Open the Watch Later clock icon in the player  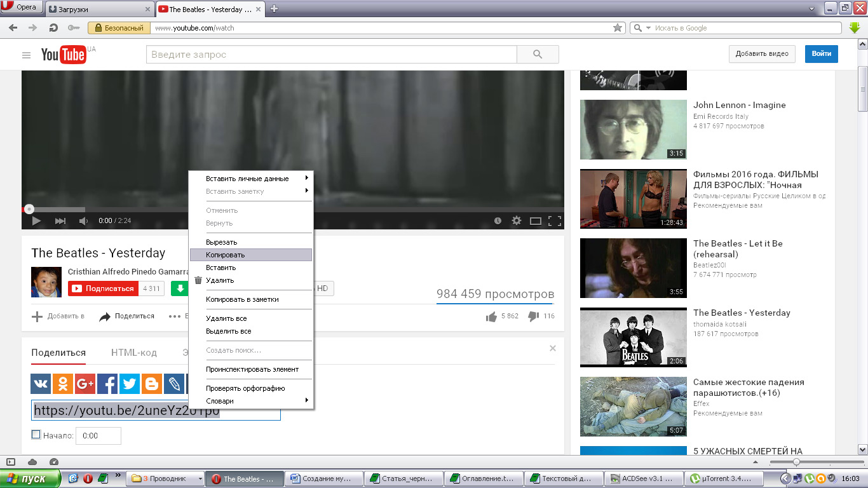click(x=498, y=220)
